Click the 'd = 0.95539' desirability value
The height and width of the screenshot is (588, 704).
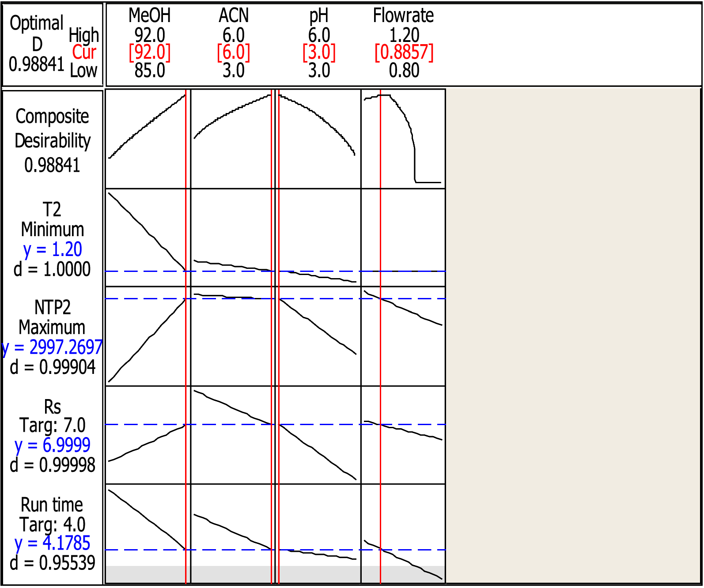53,563
